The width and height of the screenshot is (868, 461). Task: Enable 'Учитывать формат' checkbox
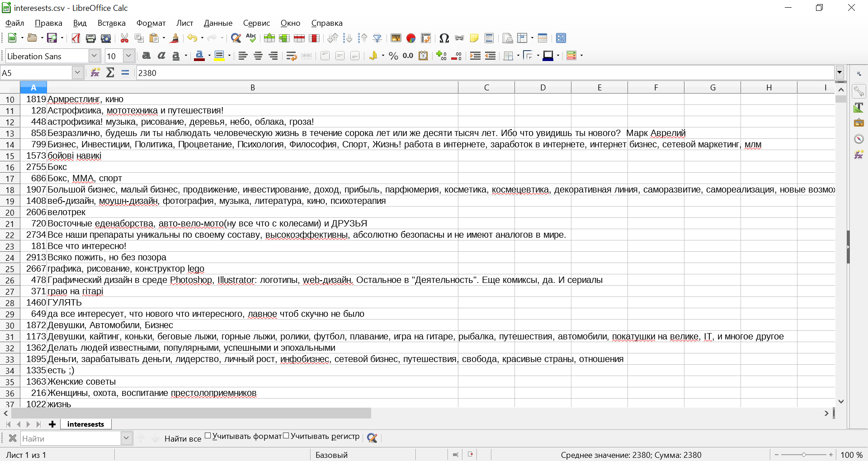[208, 436]
